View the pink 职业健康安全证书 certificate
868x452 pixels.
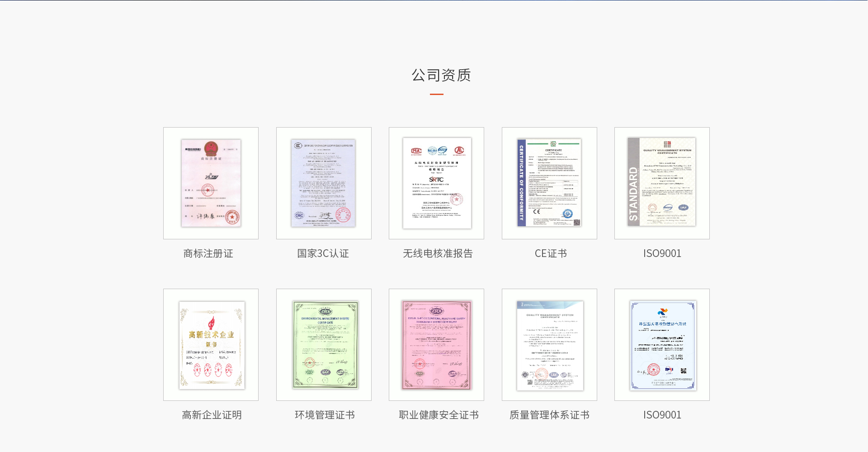(436, 344)
